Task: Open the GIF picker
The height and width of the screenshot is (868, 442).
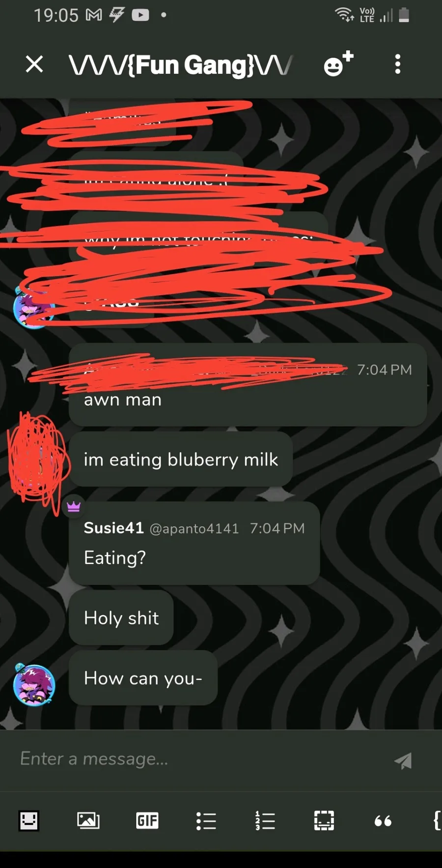Action: [x=147, y=820]
